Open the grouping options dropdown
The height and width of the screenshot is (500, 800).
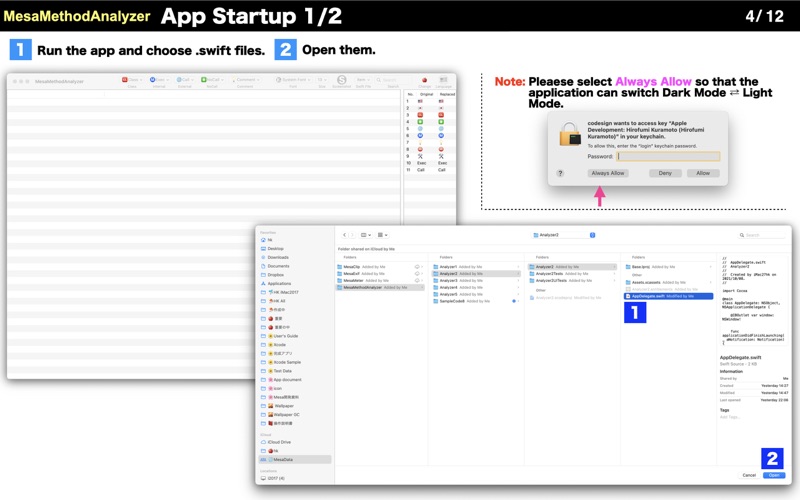(383, 235)
